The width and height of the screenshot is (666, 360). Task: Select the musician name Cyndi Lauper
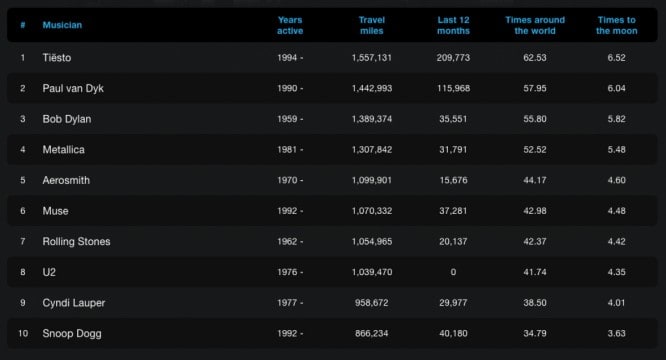[x=74, y=303]
